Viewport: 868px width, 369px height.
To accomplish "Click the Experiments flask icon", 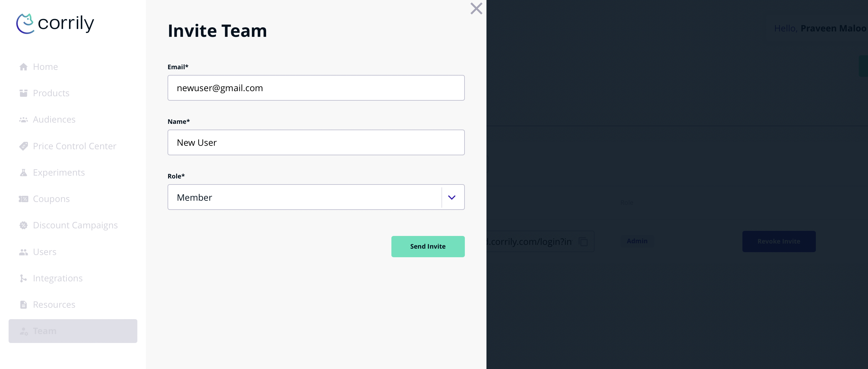I will point(23,173).
